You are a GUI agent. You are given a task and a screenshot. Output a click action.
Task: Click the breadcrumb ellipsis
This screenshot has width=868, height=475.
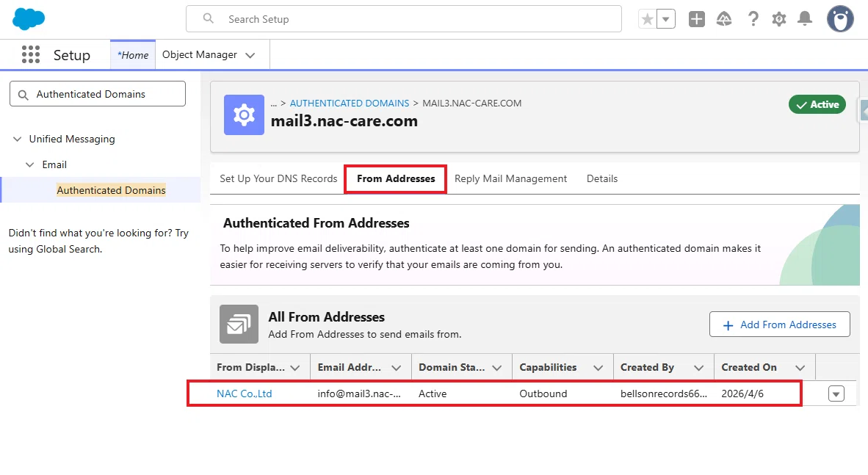coord(273,103)
